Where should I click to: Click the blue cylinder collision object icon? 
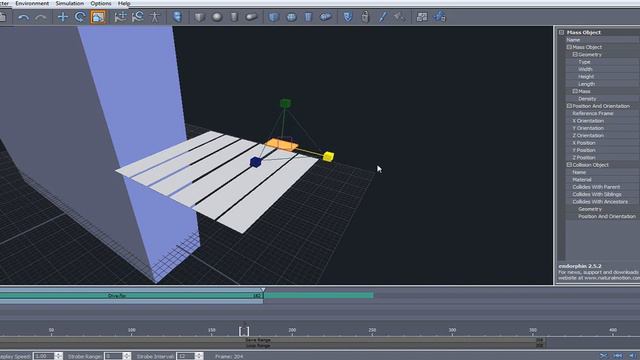click(x=308, y=17)
